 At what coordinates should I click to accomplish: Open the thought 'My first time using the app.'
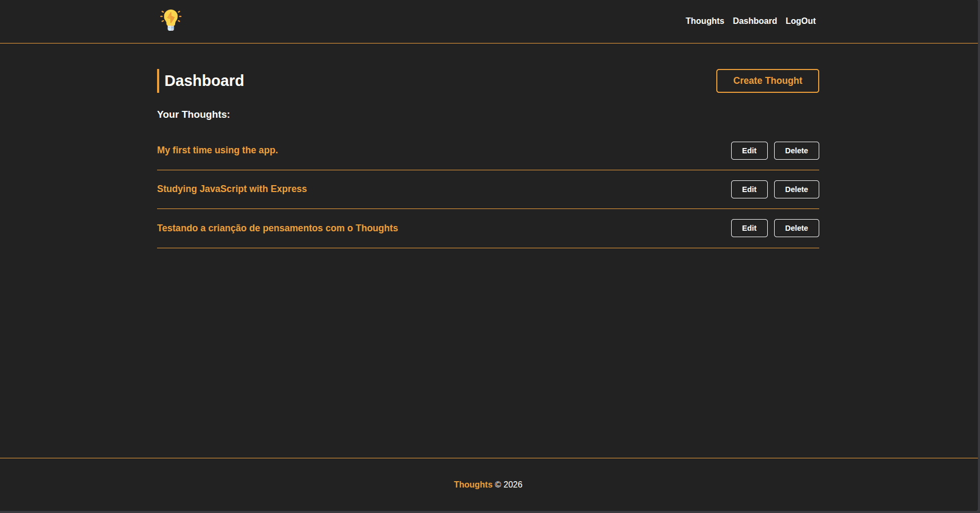[x=217, y=150]
